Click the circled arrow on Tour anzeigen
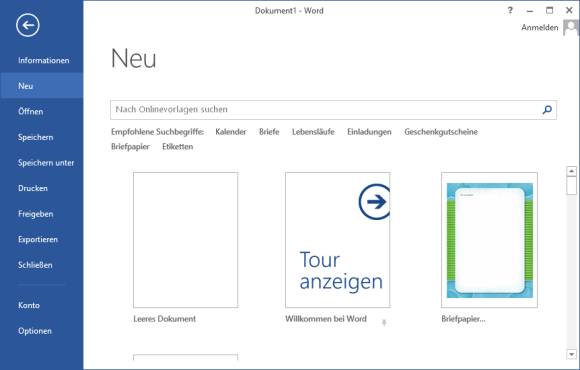Image resolution: width=580 pixels, height=370 pixels. pyautogui.click(x=374, y=202)
